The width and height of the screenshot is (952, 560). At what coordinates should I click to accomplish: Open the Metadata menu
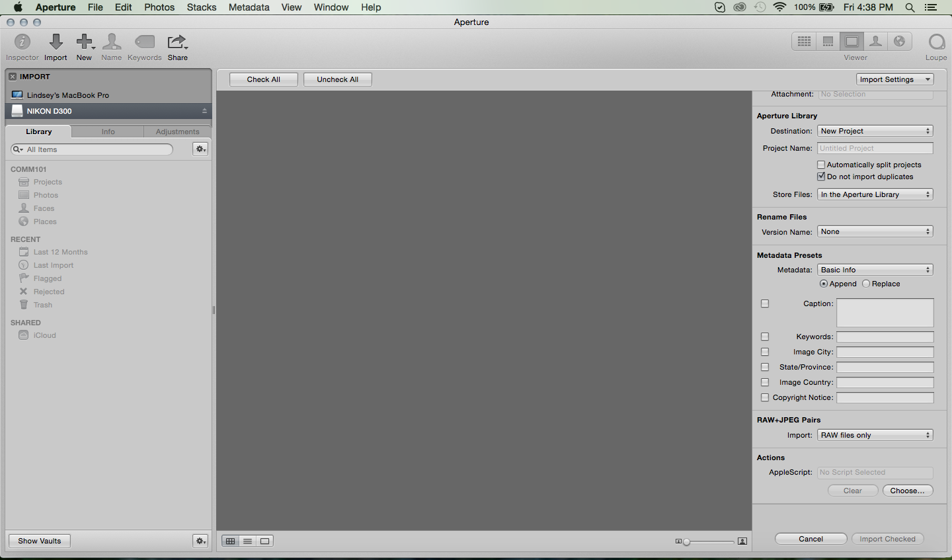pyautogui.click(x=249, y=7)
